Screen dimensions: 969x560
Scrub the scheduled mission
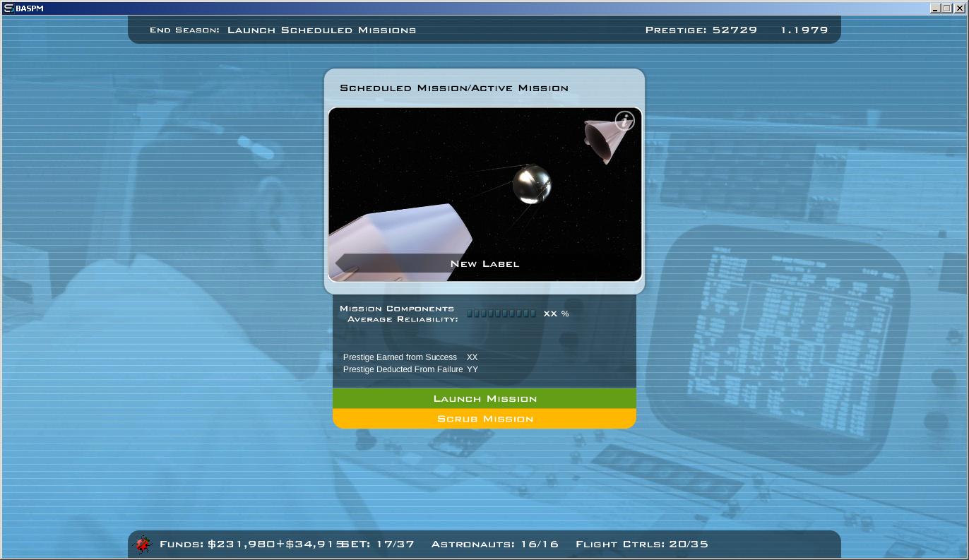(x=484, y=419)
